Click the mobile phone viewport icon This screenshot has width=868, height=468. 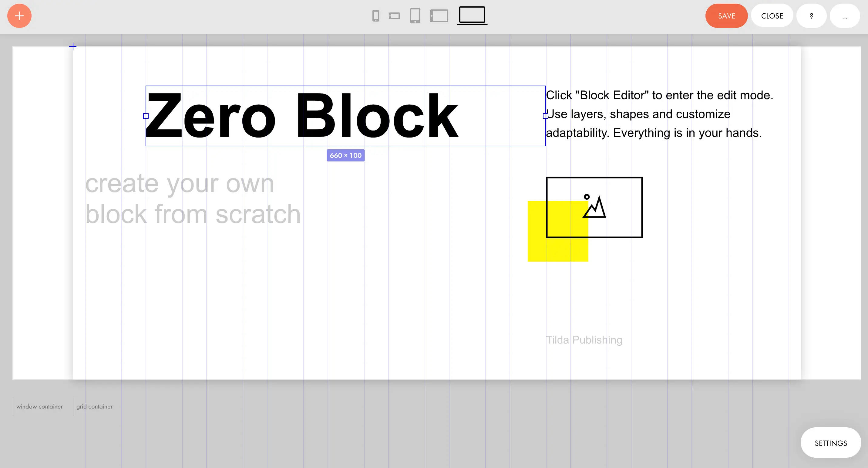click(x=375, y=15)
